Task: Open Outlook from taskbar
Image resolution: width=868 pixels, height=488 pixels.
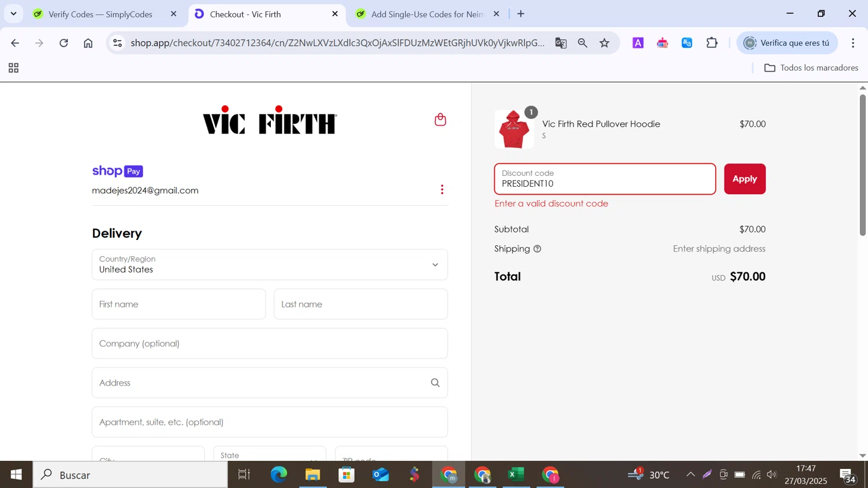Action: click(381, 475)
